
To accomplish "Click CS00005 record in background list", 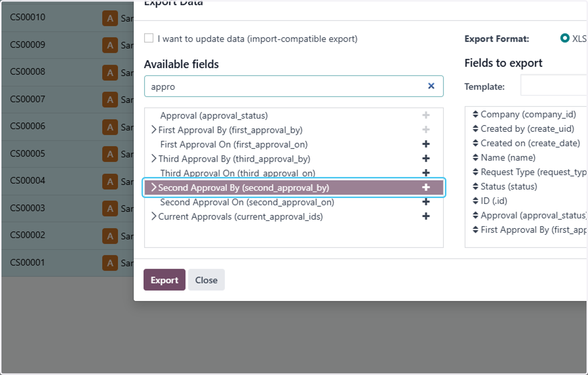I will pyautogui.click(x=27, y=153).
